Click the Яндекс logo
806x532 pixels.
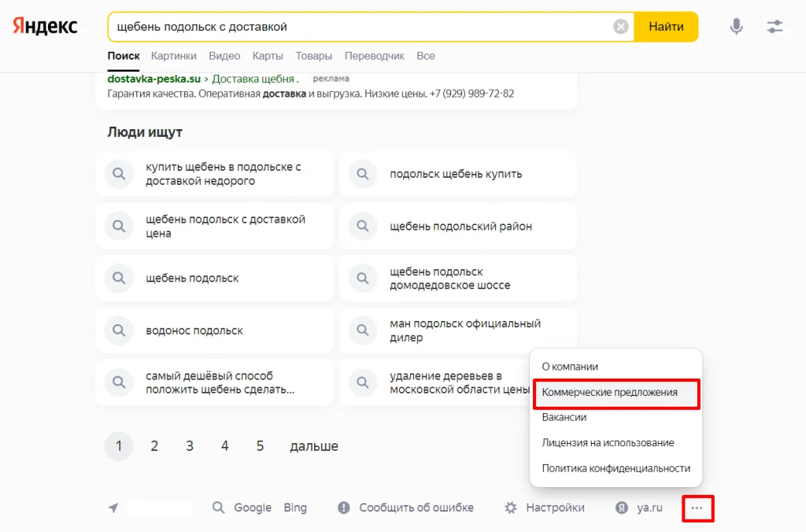(43, 26)
